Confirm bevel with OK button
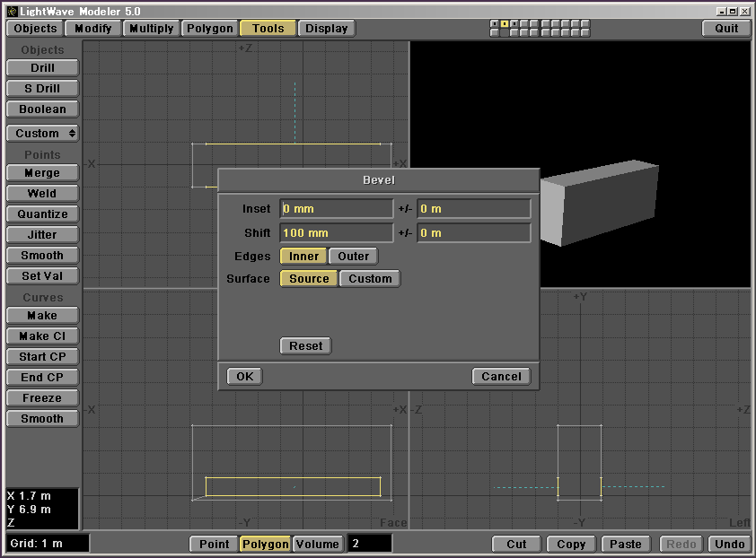The image size is (756, 558). (244, 377)
